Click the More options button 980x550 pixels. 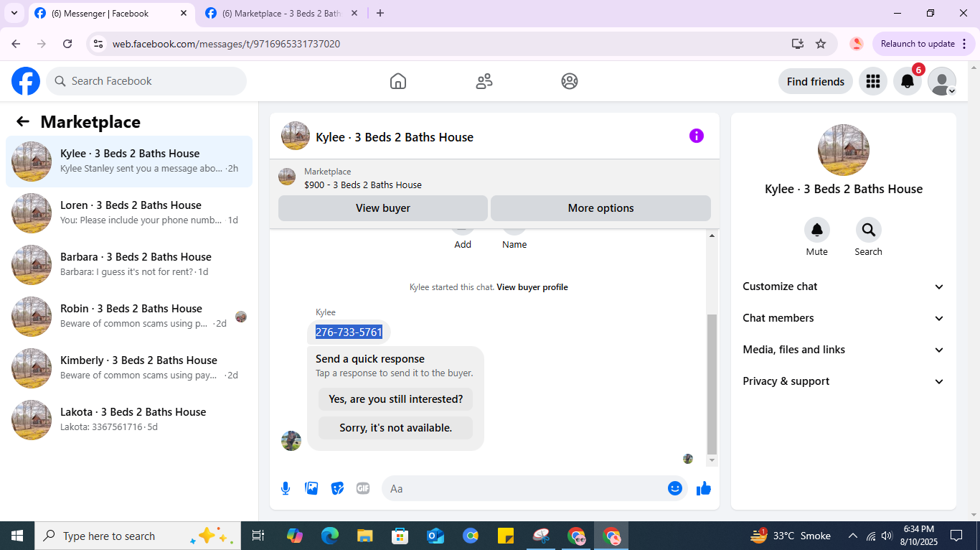tap(601, 208)
